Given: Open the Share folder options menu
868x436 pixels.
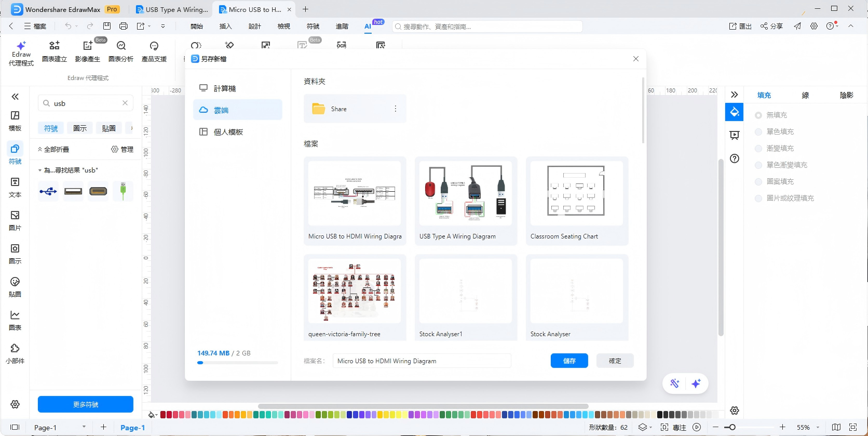Looking at the screenshot, I should click(396, 109).
